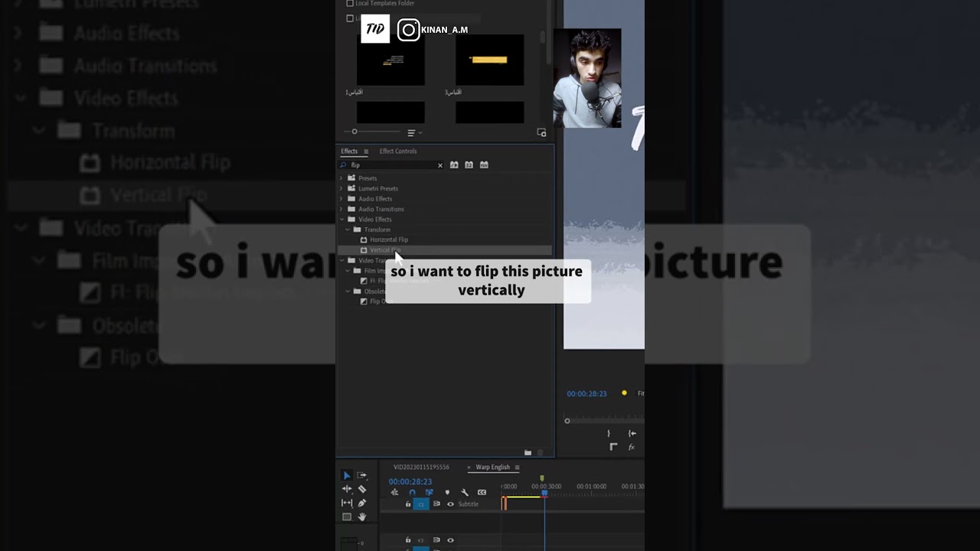Toggle Subtitle track eye visibility
Viewport: 980px width, 551px height.
click(450, 504)
